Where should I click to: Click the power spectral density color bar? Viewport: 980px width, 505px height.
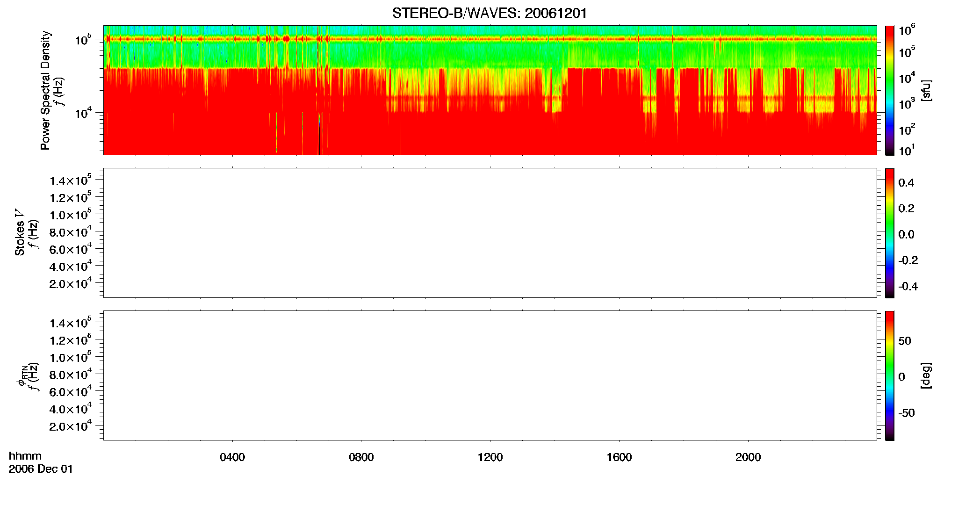point(890,90)
